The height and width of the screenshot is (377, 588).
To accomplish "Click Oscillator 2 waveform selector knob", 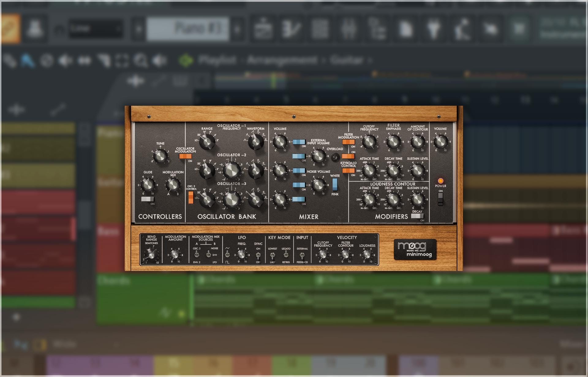I will (x=256, y=170).
